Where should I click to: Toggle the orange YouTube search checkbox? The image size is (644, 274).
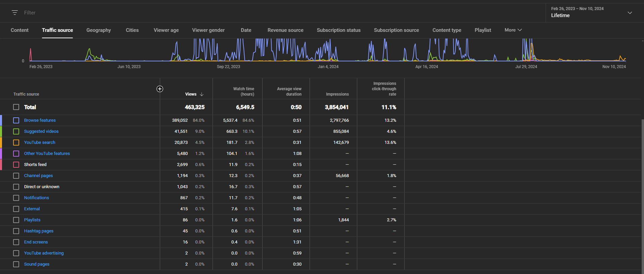16,143
